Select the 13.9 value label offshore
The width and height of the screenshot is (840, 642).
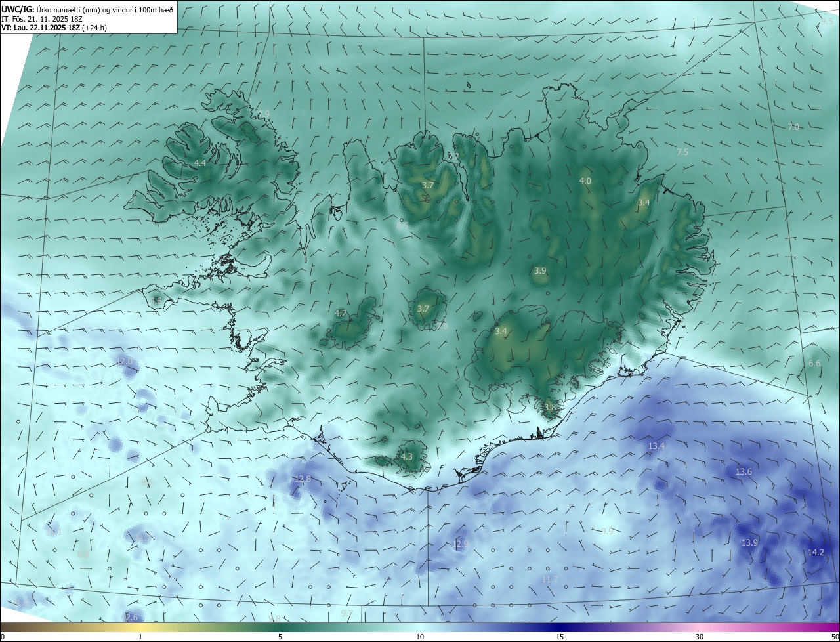click(749, 543)
